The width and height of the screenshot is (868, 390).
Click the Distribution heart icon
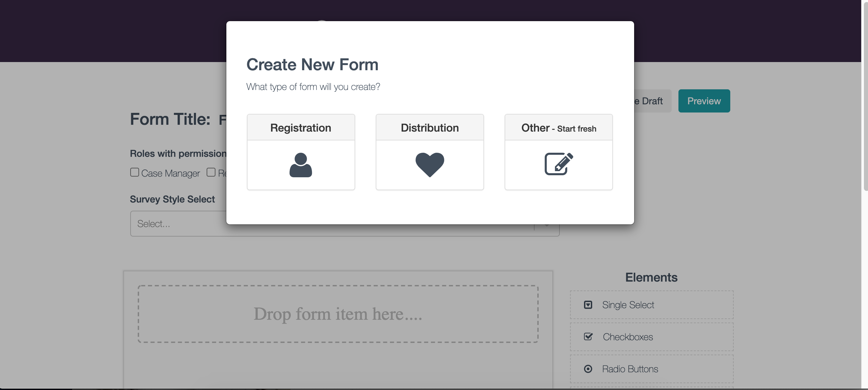click(429, 165)
